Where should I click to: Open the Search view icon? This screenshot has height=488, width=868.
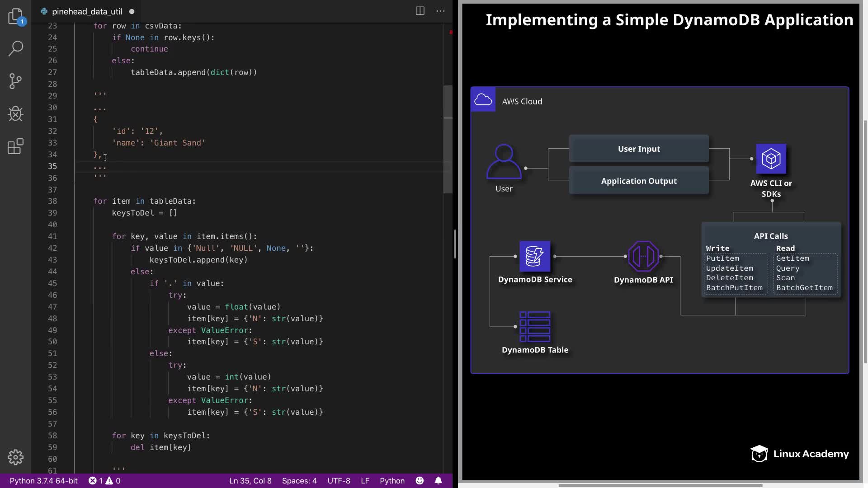pos(15,49)
